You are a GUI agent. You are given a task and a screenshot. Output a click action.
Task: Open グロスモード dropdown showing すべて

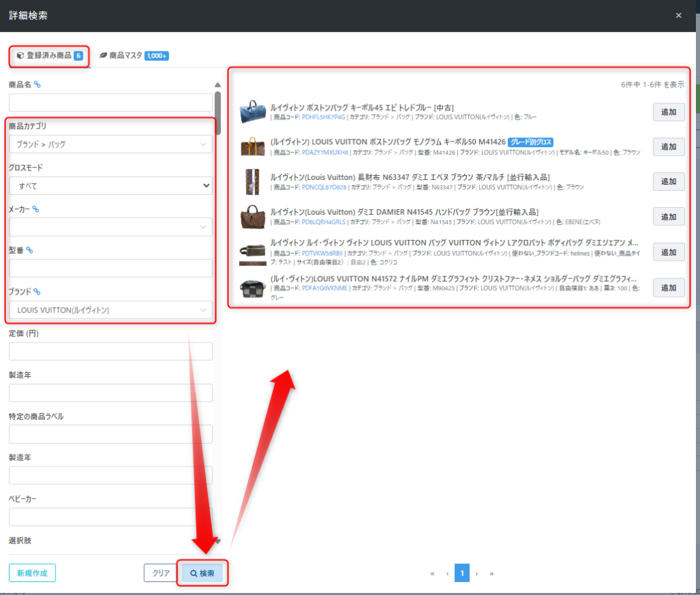(111, 185)
